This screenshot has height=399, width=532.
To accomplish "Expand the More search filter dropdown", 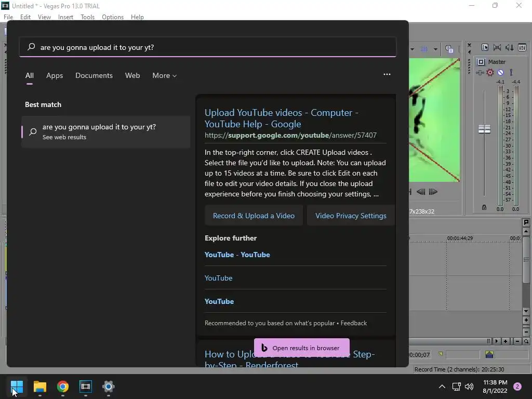I will (165, 76).
